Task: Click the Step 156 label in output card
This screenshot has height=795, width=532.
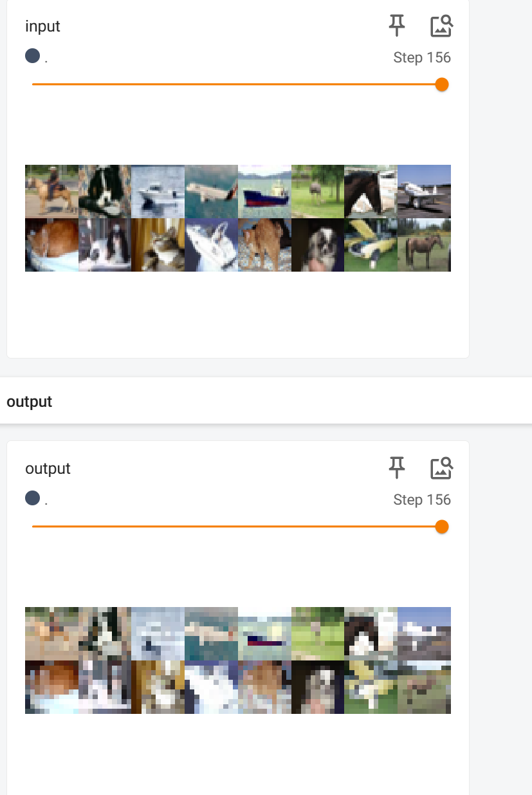Action: click(422, 500)
